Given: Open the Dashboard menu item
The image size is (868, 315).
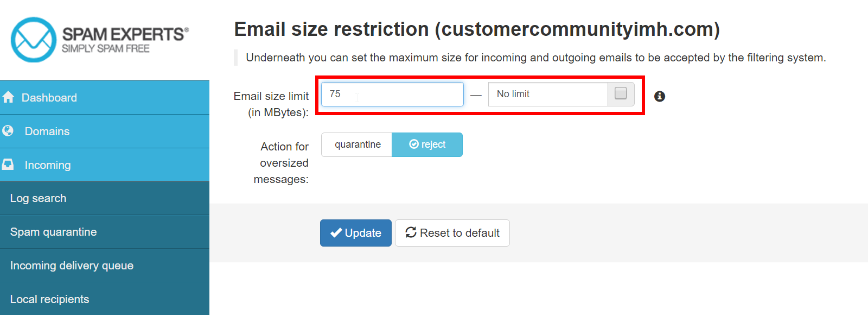Looking at the screenshot, I should pos(49,98).
